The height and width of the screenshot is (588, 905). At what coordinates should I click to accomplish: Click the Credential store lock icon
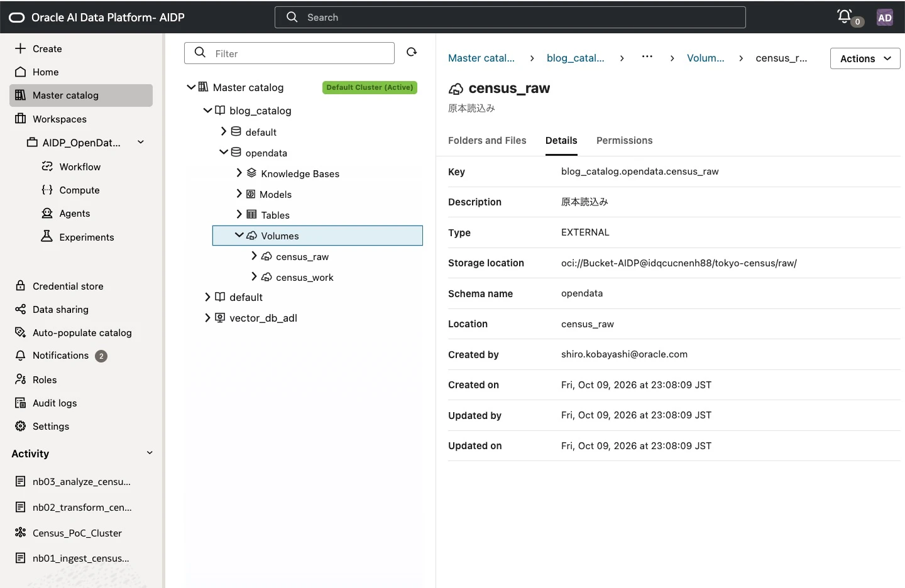tap(21, 286)
